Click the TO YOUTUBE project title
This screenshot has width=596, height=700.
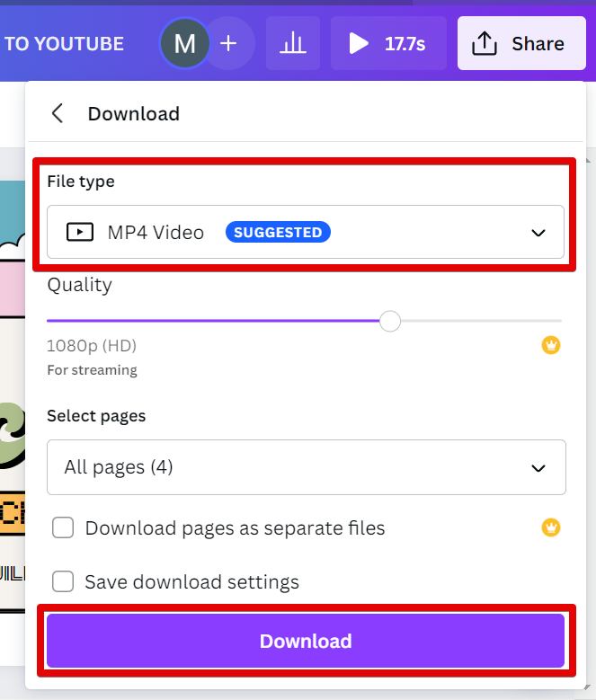coord(64,43)
